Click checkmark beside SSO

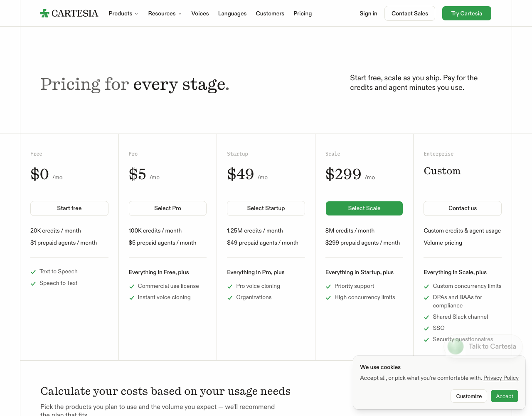click(426, 329)
